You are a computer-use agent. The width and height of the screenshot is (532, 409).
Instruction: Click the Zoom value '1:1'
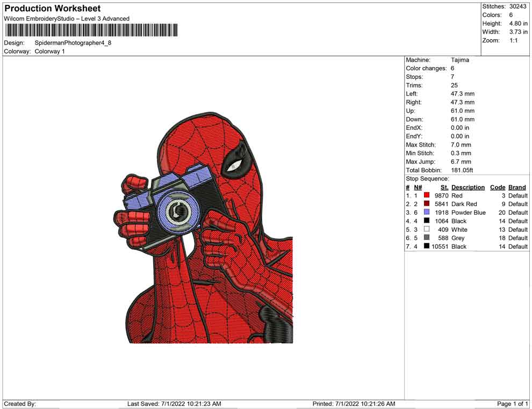(x=513, y=40)
